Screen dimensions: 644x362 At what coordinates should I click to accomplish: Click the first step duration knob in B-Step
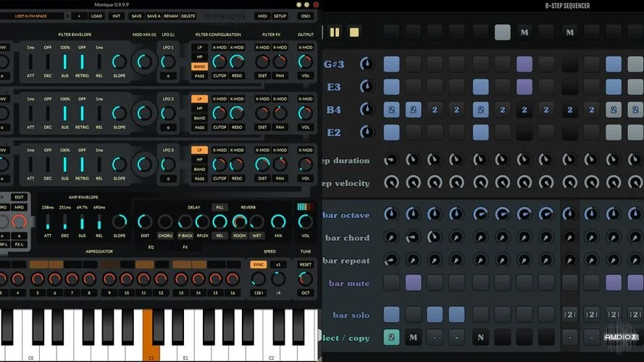(391, 160)
